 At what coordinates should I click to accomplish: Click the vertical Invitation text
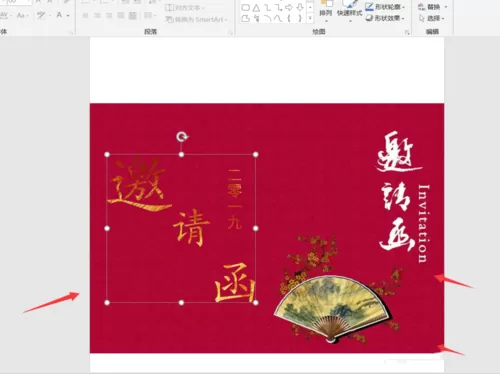coord(423,224)
